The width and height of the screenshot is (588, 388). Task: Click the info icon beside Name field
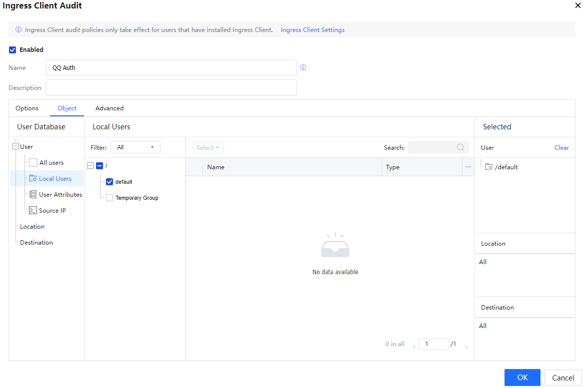[303, 67]
